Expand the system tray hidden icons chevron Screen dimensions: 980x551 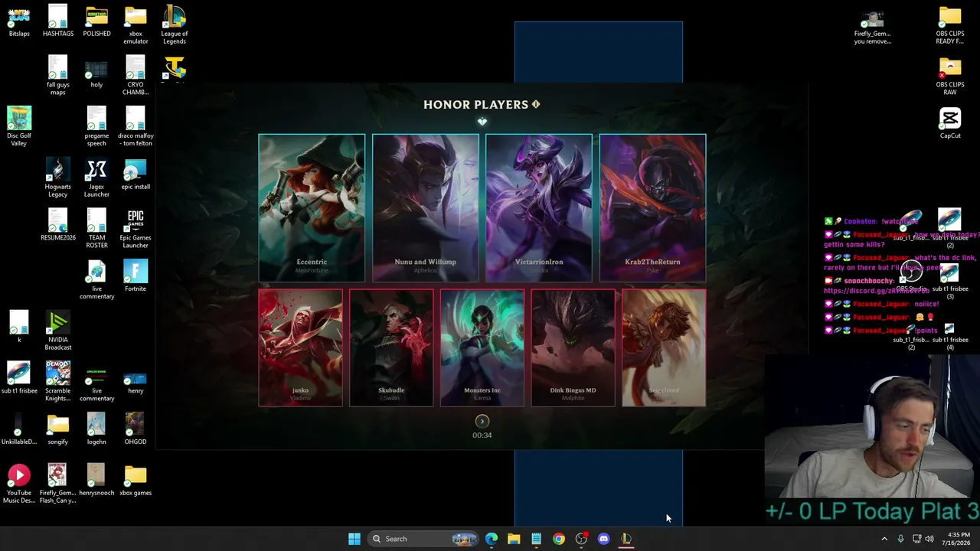pyautogui.click(x=884, y=539)
